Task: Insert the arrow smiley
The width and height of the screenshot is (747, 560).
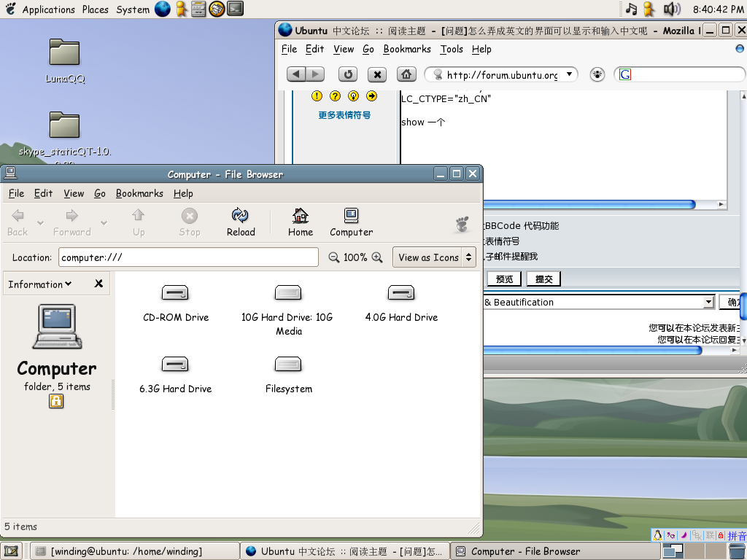Action: click(x=371, y=96)
